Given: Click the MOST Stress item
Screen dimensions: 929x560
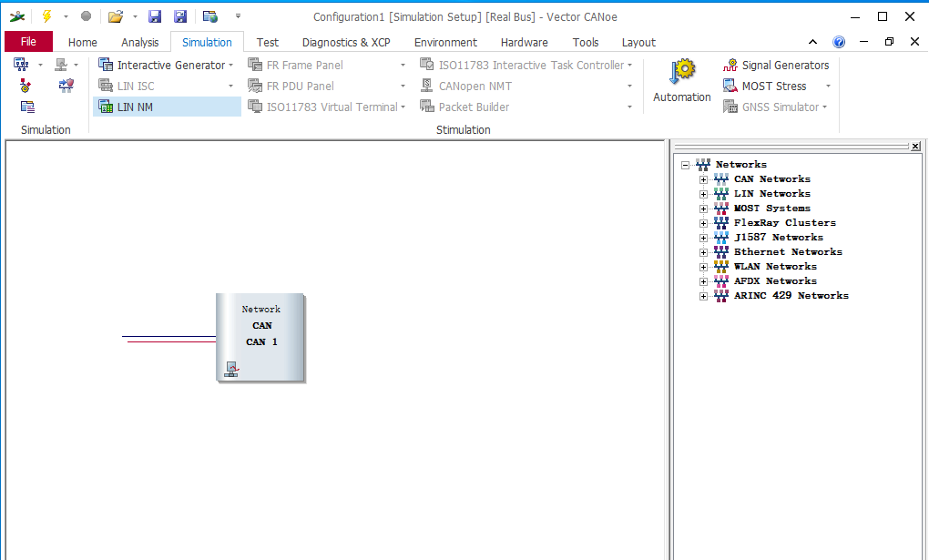Looking at the screenshot, I should [765, 86].
